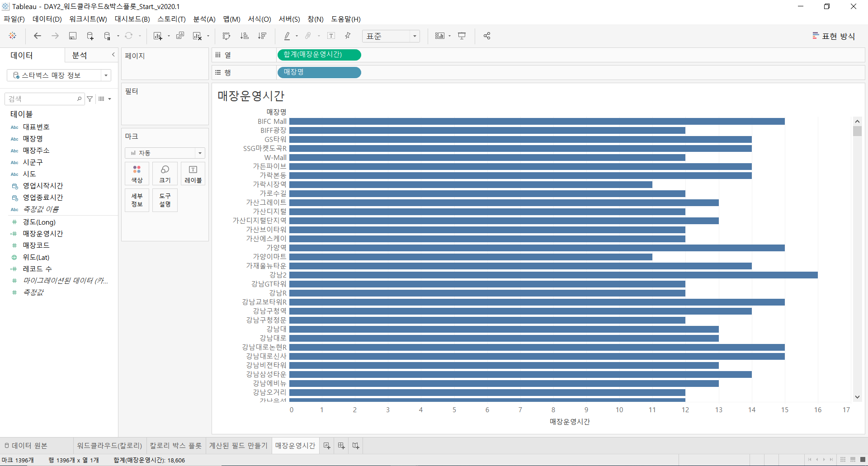Create new worksheet tab icon
868x466 pixels.
click(327, 446)
